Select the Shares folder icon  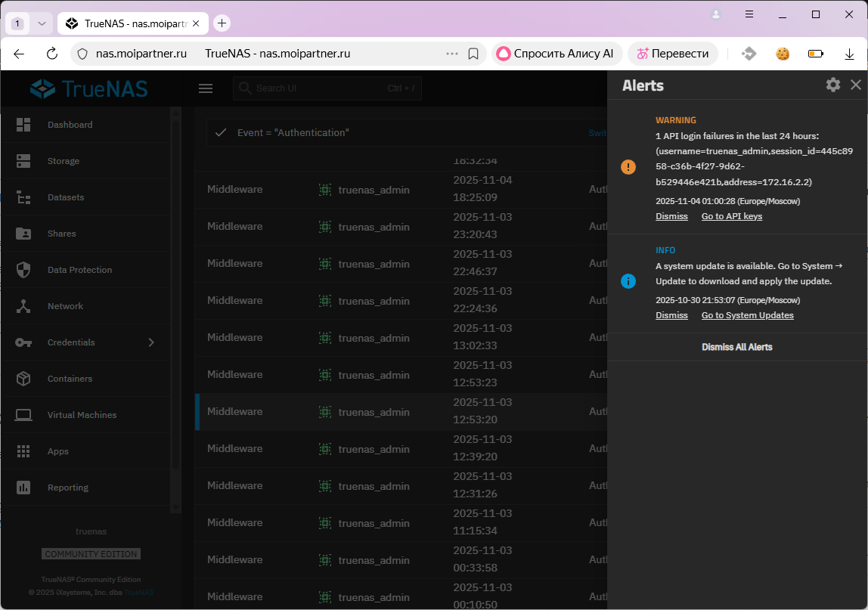click(x=23, y=234)
